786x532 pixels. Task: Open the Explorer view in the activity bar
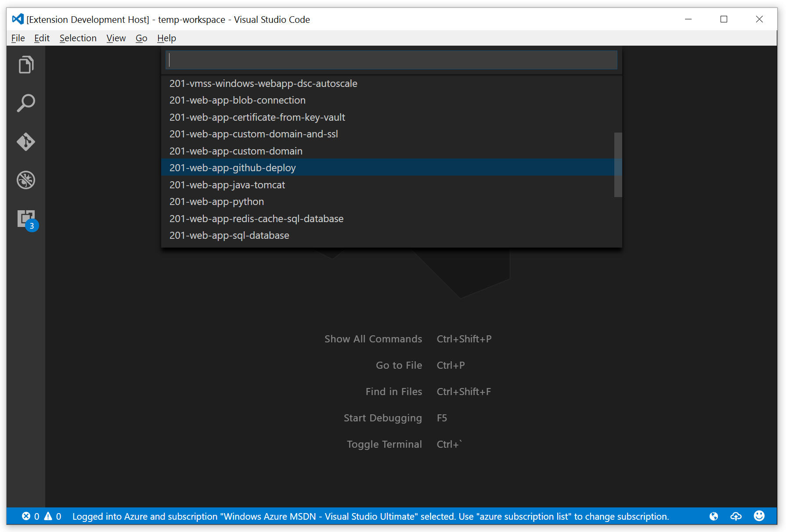click(x=26, y=65)
